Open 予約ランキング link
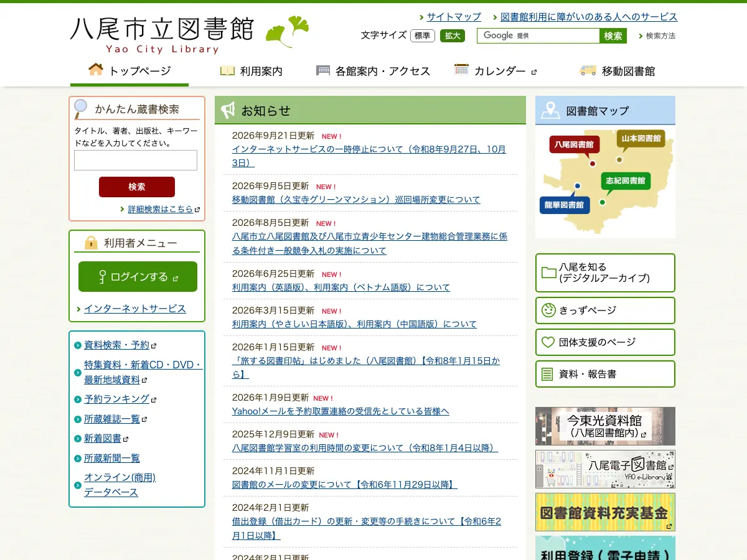747x560 pixels. 116,399
